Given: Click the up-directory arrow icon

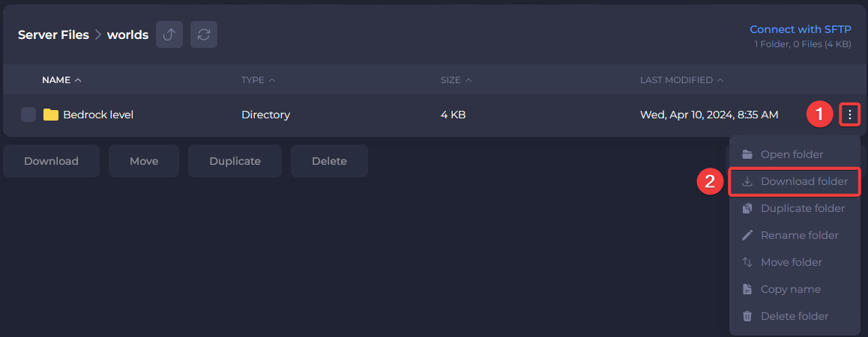Looking at the screenshot, I should (169, 35).
